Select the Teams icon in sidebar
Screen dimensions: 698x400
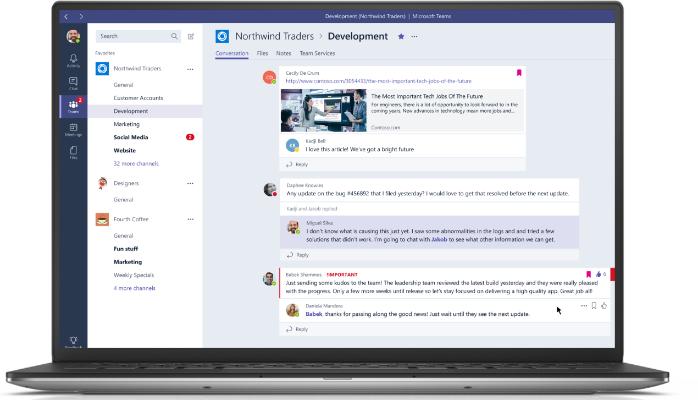click(x=73, y=106)
